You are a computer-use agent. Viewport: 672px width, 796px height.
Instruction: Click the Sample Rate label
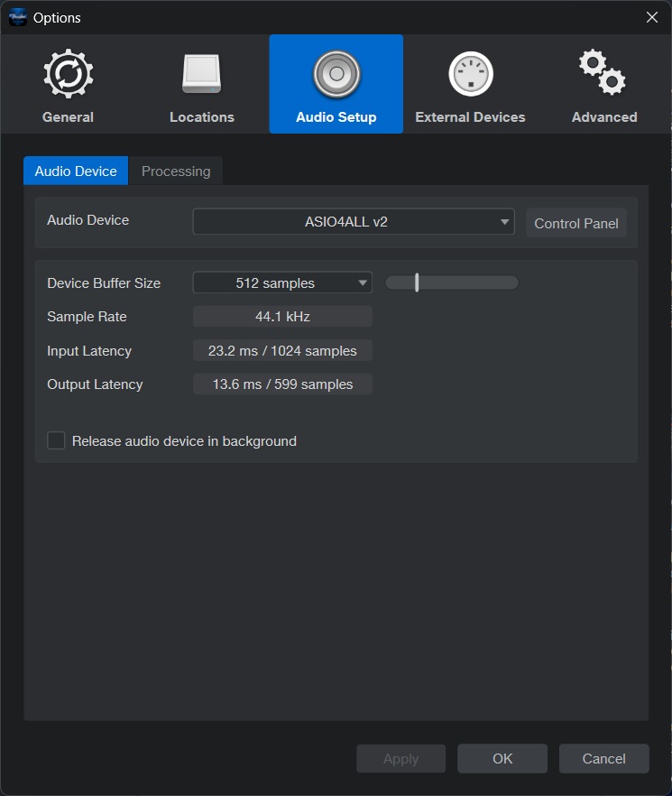pos(87,317)
